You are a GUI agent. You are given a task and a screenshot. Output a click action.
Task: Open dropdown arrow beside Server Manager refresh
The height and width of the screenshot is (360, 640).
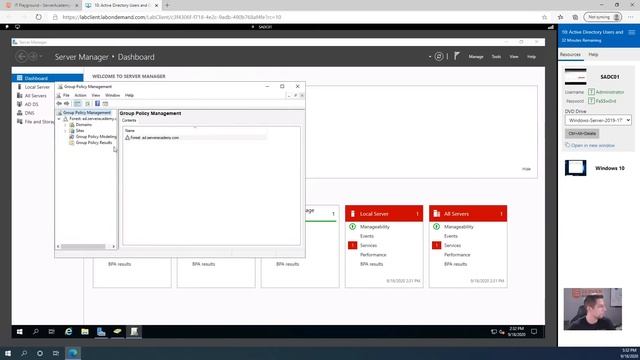[429, 57]
